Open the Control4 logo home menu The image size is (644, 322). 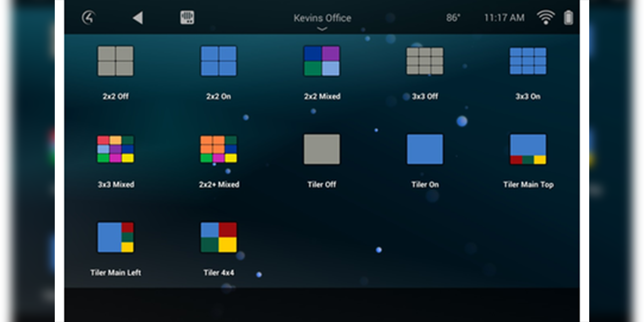click(88, 18)
